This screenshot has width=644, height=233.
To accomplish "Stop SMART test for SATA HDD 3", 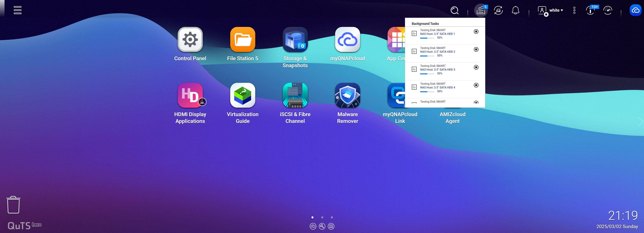I will (476, 67).
